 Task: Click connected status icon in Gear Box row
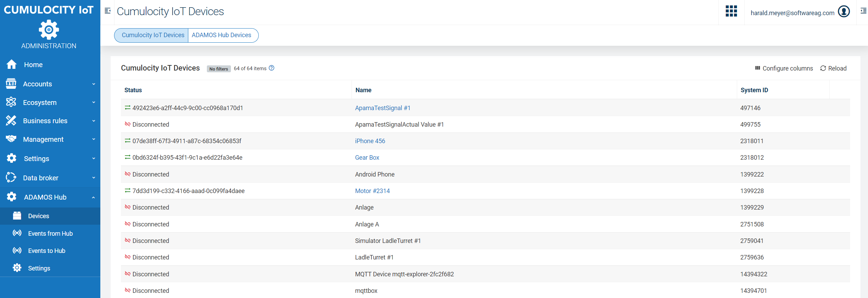coord(127,157)
